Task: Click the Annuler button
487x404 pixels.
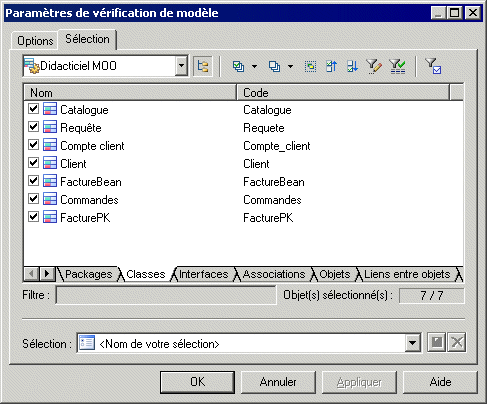Action: (278, 382)
